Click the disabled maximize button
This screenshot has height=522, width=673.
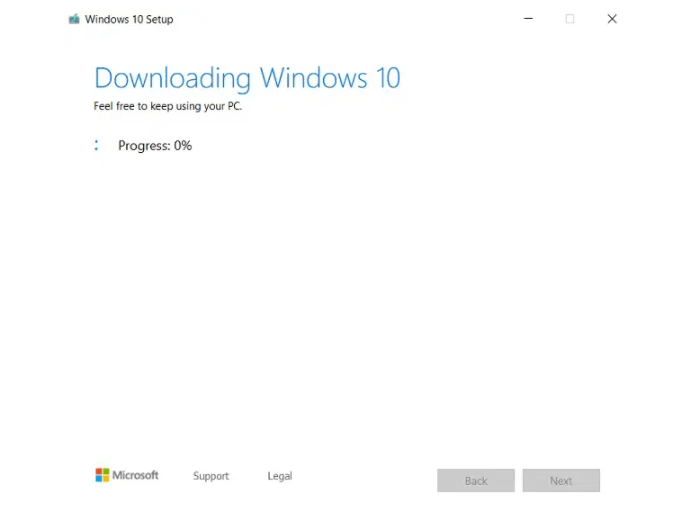[570, 18]
